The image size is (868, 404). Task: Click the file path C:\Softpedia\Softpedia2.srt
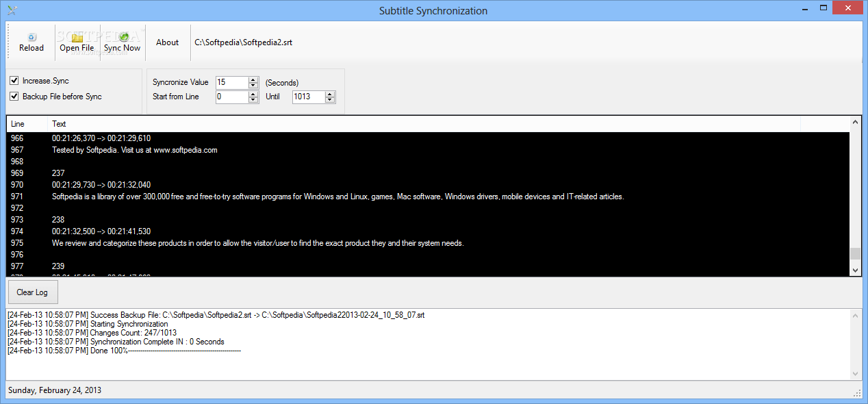pyautogui.click(x=243, y=42)
